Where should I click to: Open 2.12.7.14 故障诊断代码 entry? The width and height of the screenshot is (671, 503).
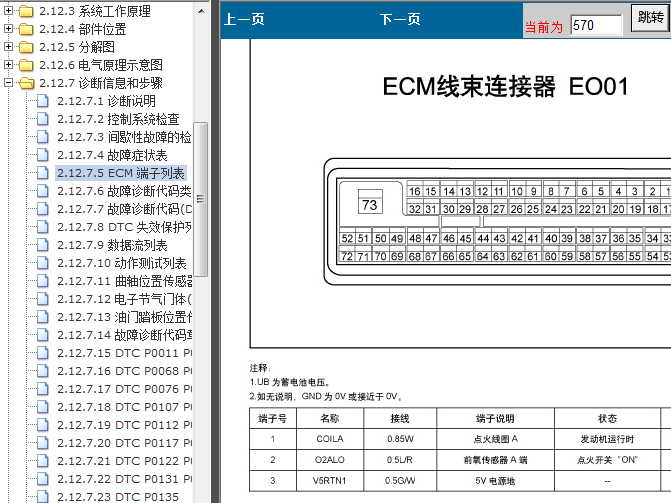(x=124, y=335)
